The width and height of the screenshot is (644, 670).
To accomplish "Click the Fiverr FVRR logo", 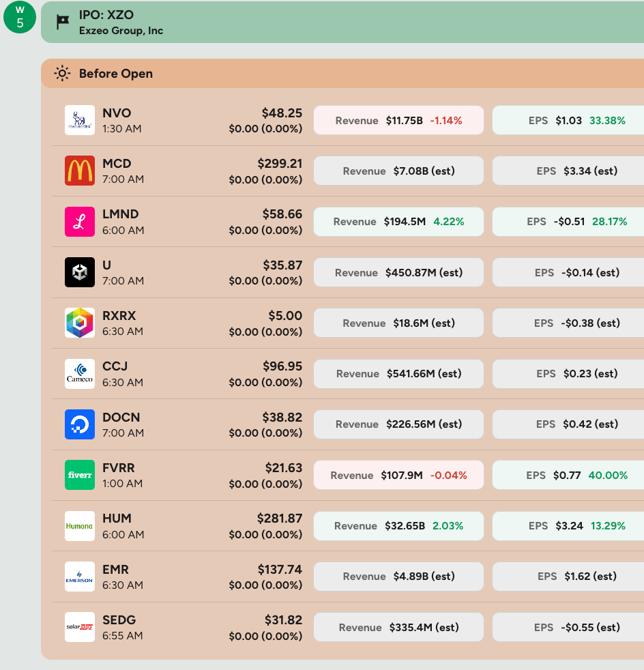I will pyautogui.click(x=80, y=475).
